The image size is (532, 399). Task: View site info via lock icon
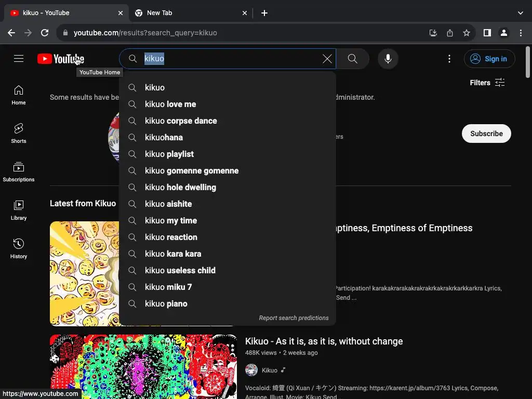65,33
